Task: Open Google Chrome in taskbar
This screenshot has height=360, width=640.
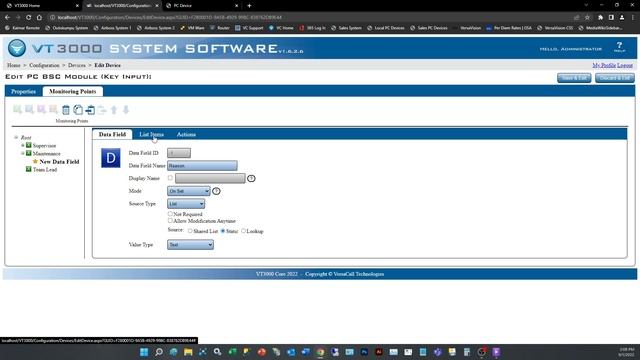Action: tap(320, 352)
